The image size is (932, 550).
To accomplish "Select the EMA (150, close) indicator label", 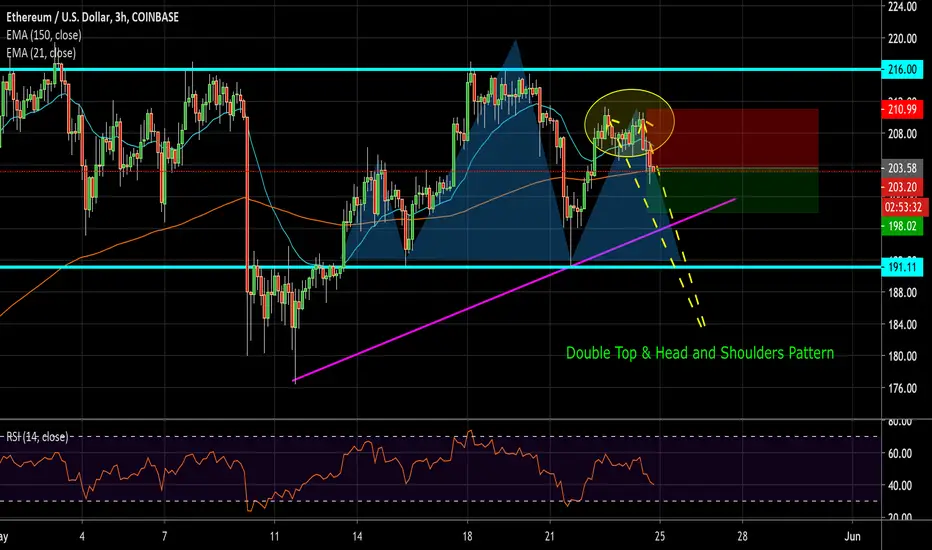I will [44, 35].
